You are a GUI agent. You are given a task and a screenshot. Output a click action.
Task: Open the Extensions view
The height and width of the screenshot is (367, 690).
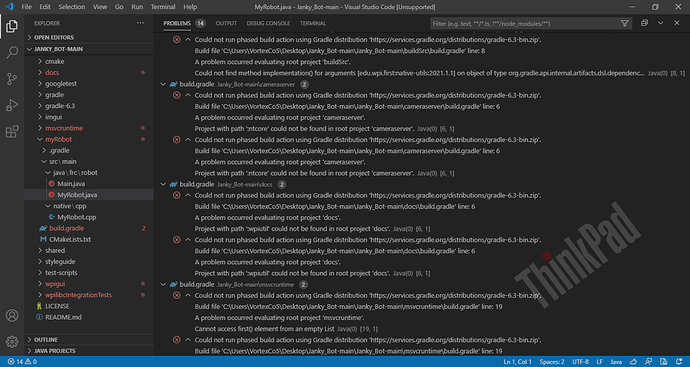(x=12, y=132)
